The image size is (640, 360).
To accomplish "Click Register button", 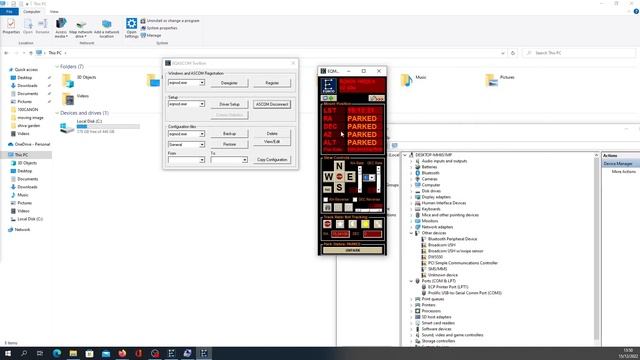I will (x=272, y=83).
